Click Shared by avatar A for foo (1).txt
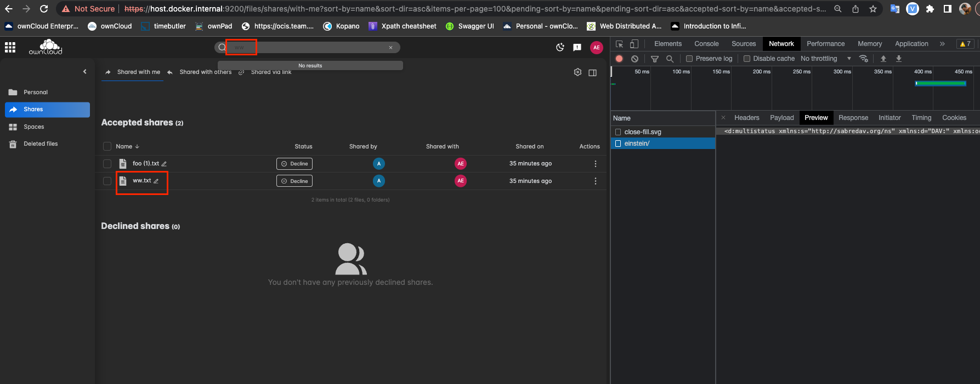980x384 pixels. [379, 163]
